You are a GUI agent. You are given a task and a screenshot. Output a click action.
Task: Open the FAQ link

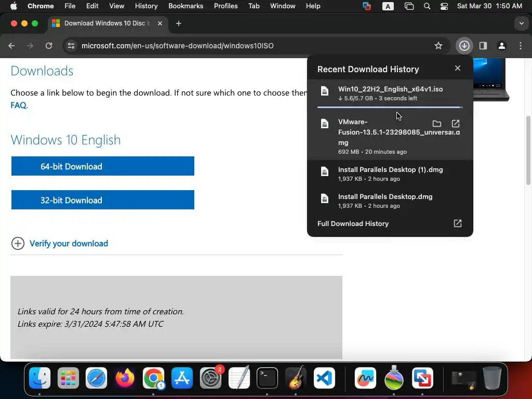click(18, 105)
